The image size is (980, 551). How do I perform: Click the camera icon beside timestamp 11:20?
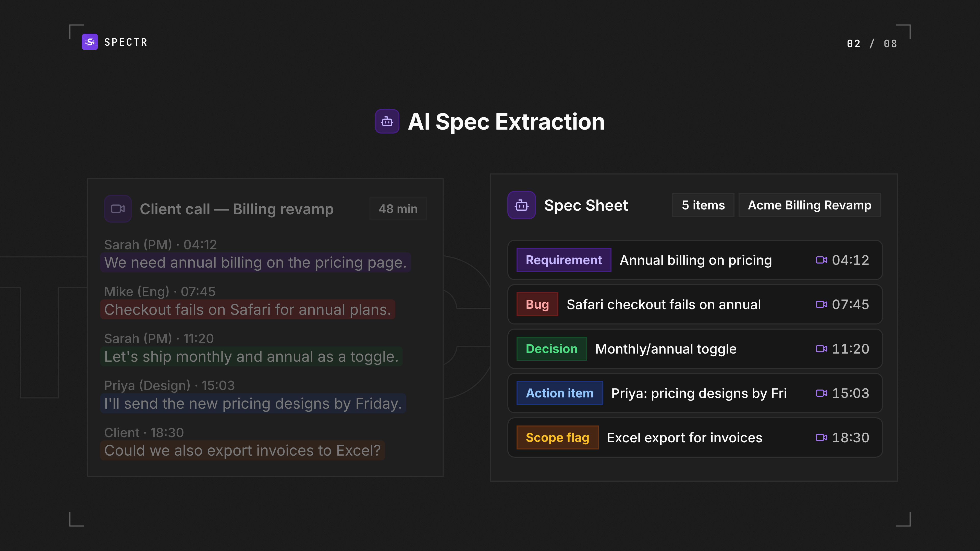click(821, 349)
